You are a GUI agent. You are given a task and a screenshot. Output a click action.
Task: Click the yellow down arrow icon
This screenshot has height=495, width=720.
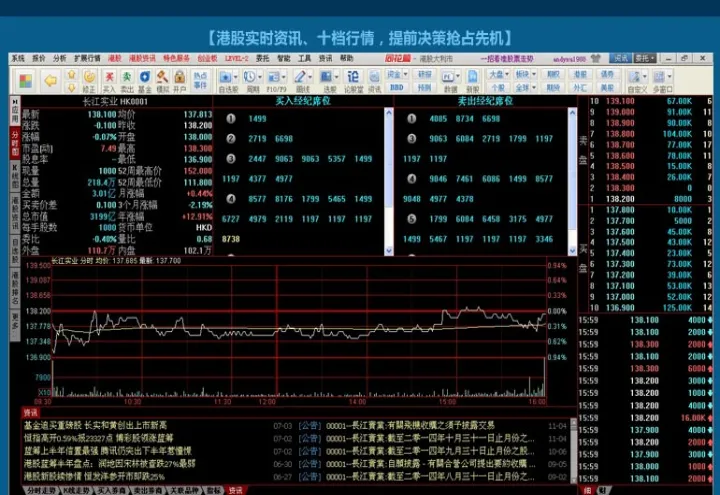(x=72, y=87)
